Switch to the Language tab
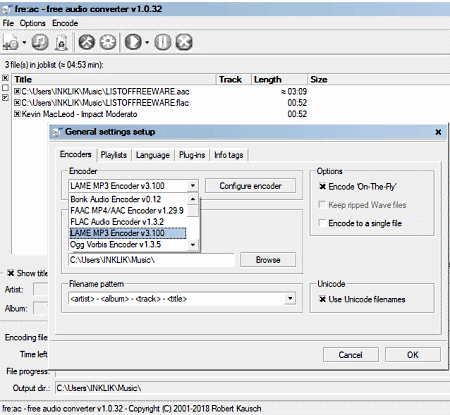Viewport: 450px width, 415px height. (153, 155)
